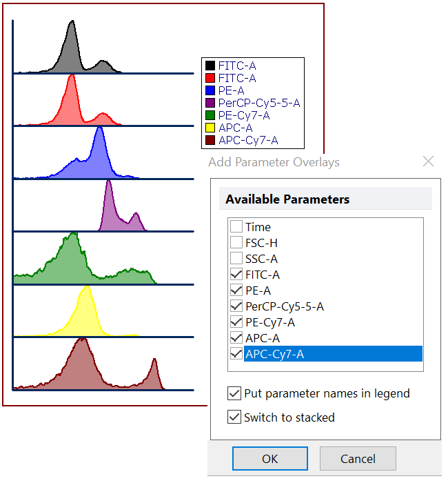Enable the FSC-H parameter checkbox
This screenshot has width=448, height=483.
tap(236, 243)
